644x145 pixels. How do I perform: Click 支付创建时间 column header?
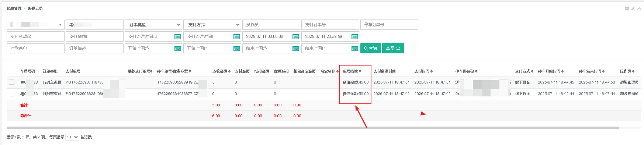(384, 71)
